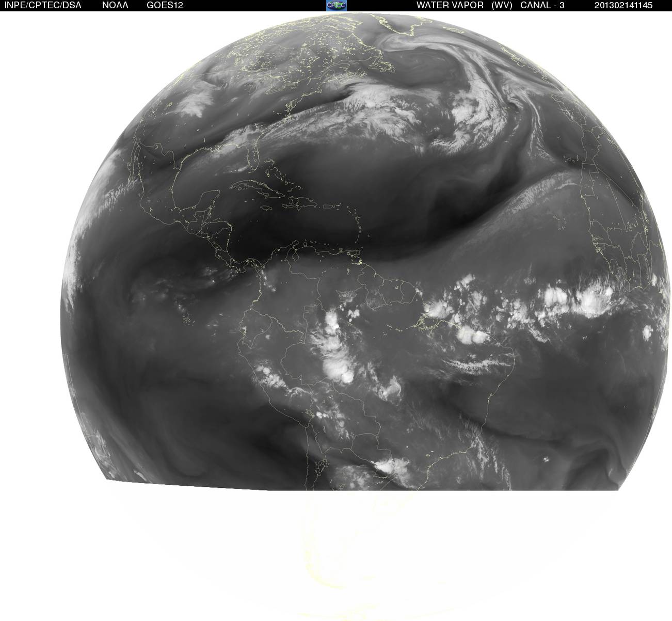Click the WATER VAPOR header label
Viewport: 672px width, 621px height.
[450, 5]
